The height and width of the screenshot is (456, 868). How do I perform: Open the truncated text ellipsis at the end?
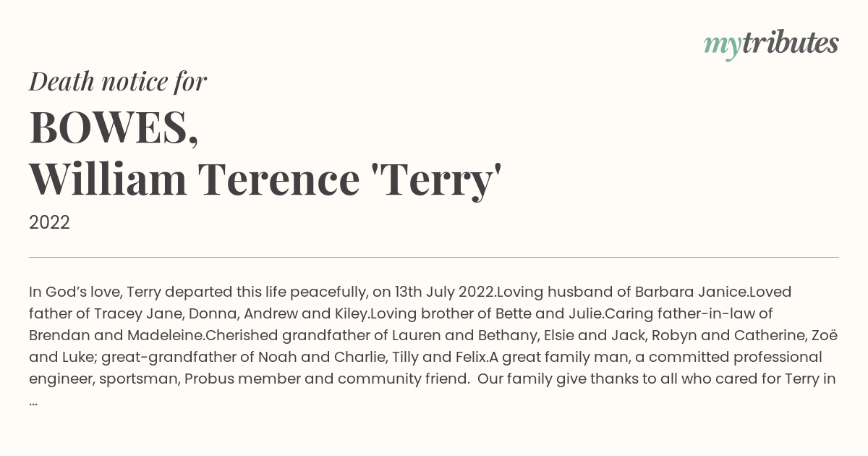(33, 402)
